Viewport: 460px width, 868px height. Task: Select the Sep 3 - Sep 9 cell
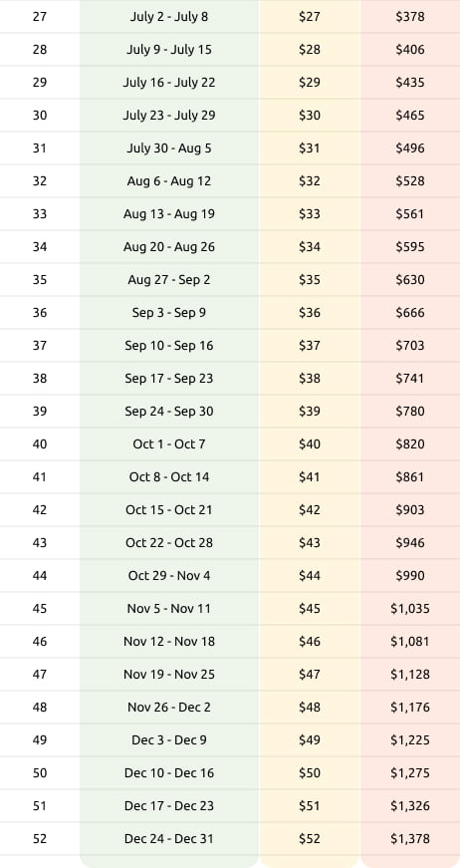coord(169,313)
